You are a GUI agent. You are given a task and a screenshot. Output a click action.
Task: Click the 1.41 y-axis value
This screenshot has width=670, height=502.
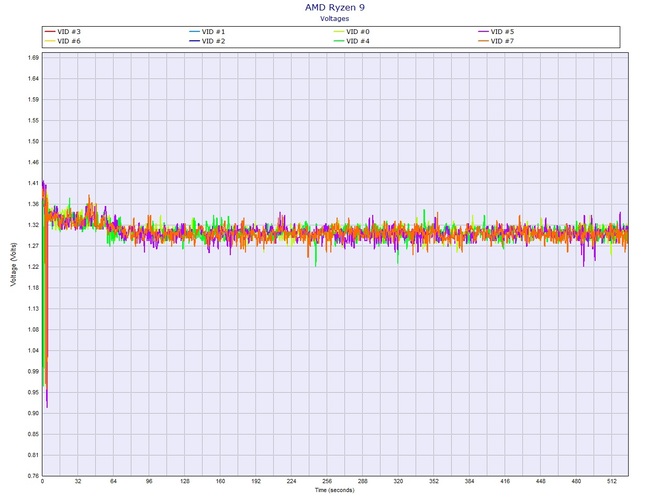pos(33,183)
